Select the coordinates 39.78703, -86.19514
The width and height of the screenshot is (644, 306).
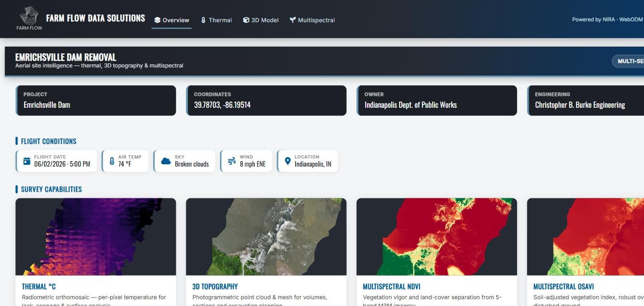click(222, 105)
